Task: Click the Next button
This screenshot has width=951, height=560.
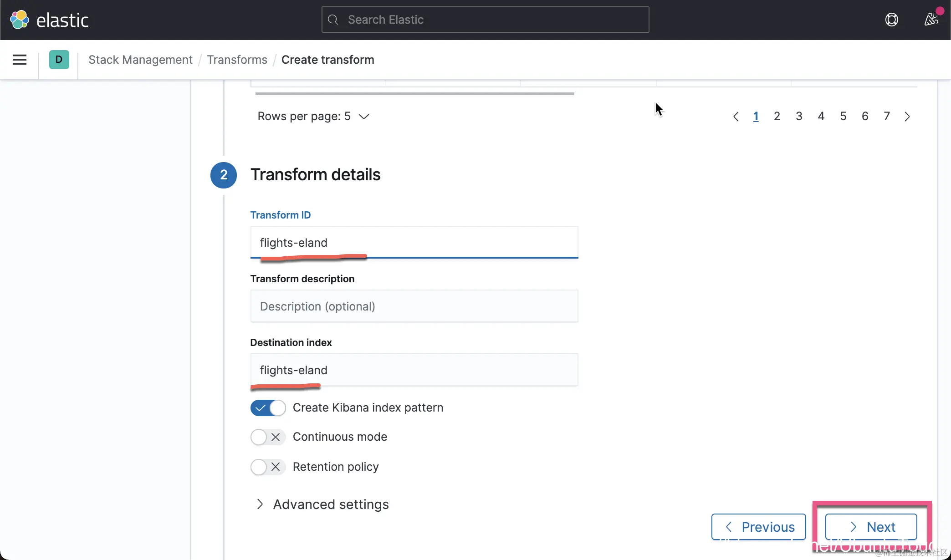Action: [x=871, y=527]
